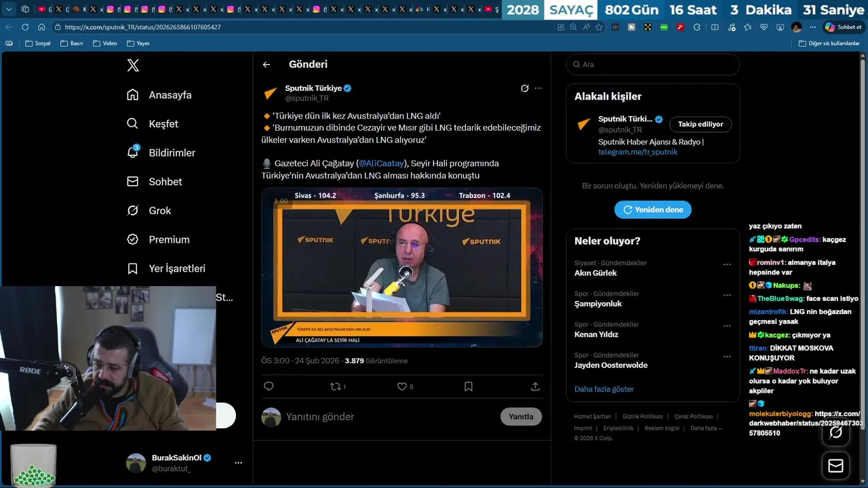Viewport: 868px width, 488px height.
Task: Open the 'Şampiyonluk' trending topic
Action: click(x=597, y=304)
